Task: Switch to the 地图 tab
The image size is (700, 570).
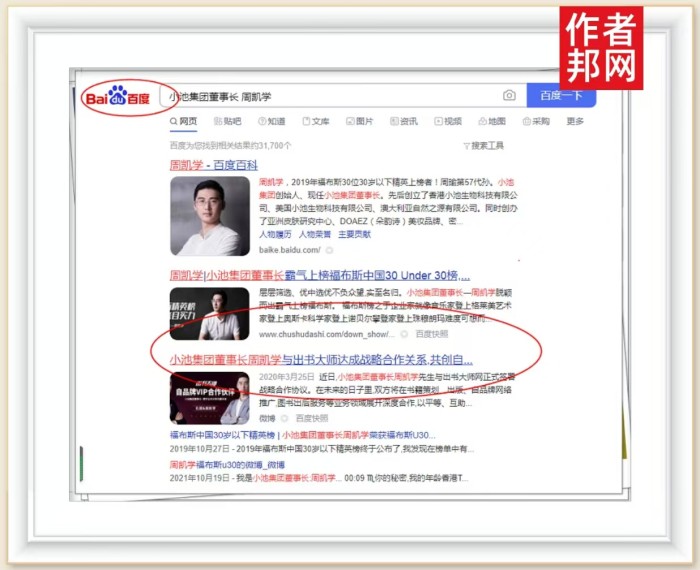Action: [x=492, y=122]
